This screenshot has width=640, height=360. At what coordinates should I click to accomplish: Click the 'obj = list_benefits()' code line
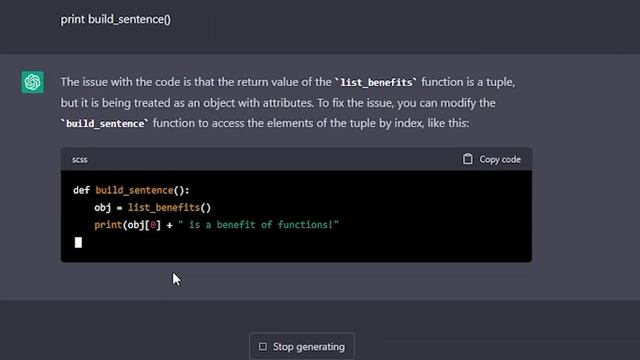click(x=152, y=207)
